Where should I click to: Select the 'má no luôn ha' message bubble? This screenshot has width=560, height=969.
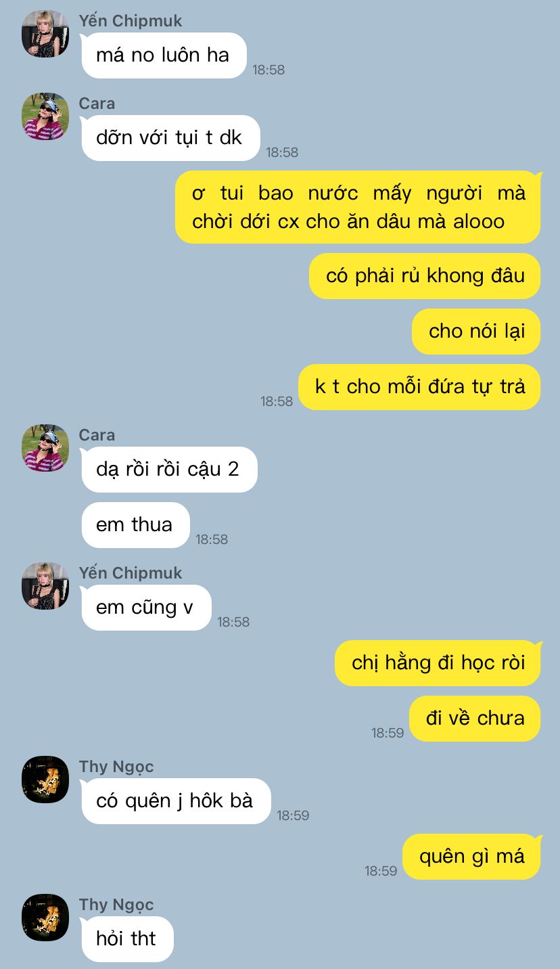[x=164, y=55]
